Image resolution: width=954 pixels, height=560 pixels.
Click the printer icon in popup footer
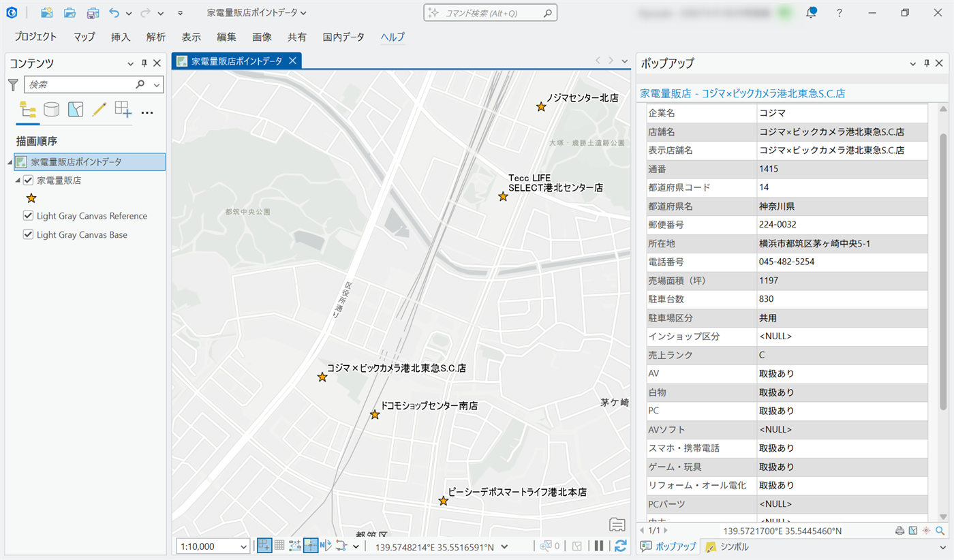899,531
